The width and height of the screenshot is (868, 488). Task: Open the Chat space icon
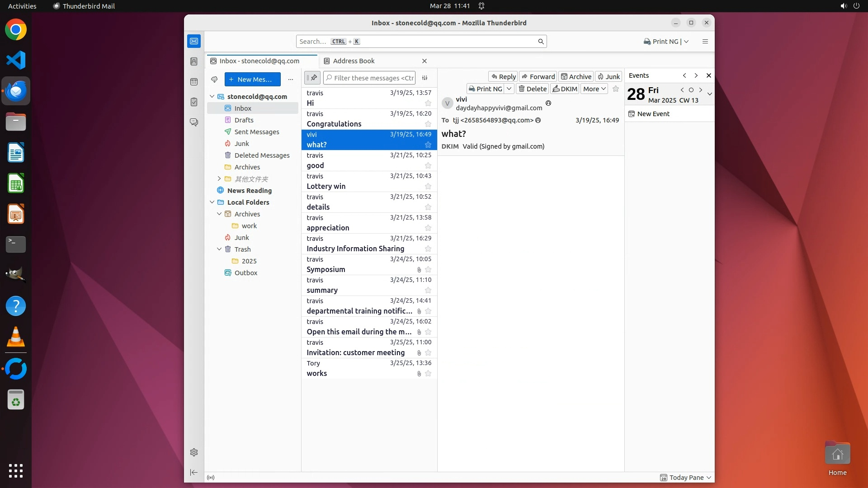[194, 122]
